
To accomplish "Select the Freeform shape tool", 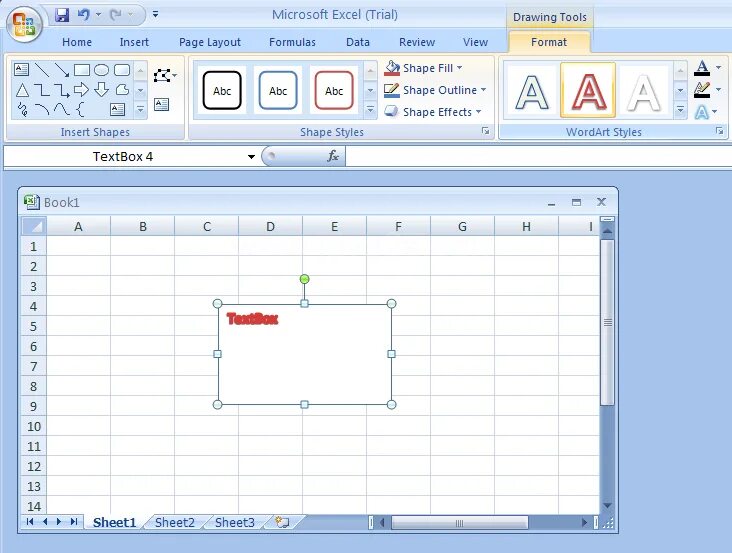I will pos(122,90).
